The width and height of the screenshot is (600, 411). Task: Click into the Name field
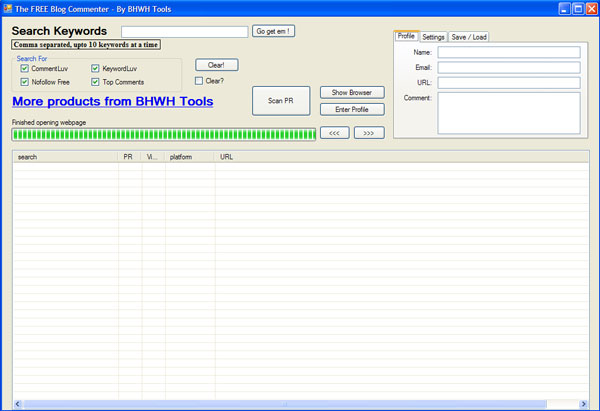pos(509,52)
